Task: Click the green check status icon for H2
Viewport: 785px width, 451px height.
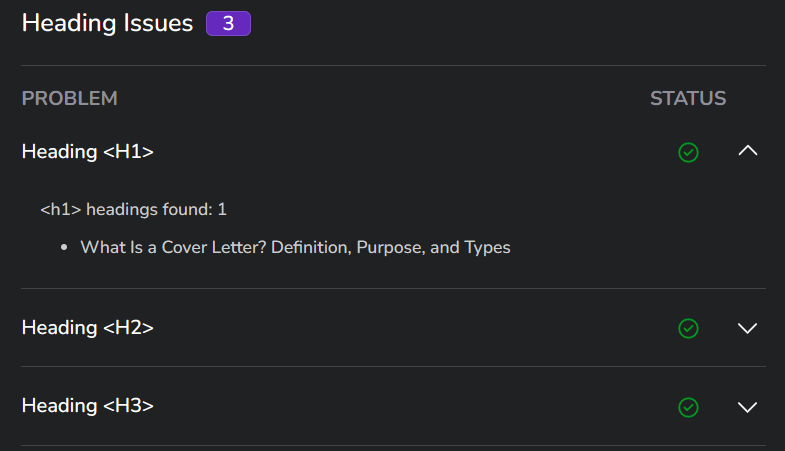Action: coord(688,328)
